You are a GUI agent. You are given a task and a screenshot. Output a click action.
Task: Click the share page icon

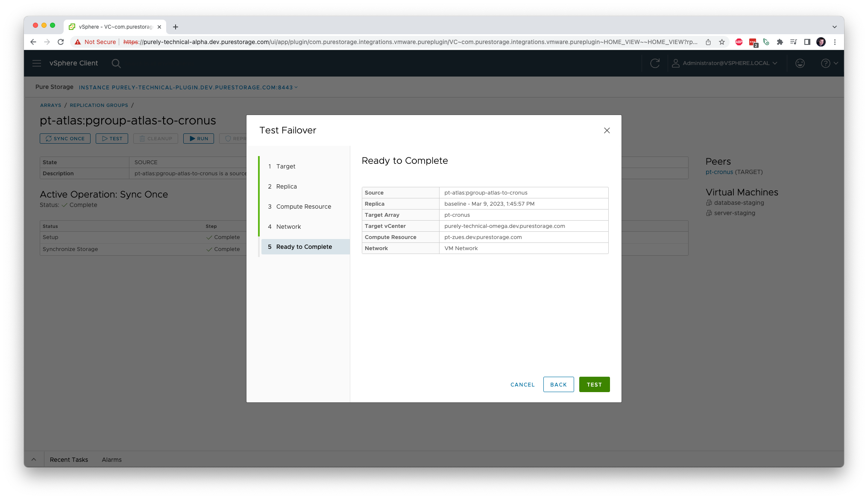pyautogui.click(x=708, y=42)
